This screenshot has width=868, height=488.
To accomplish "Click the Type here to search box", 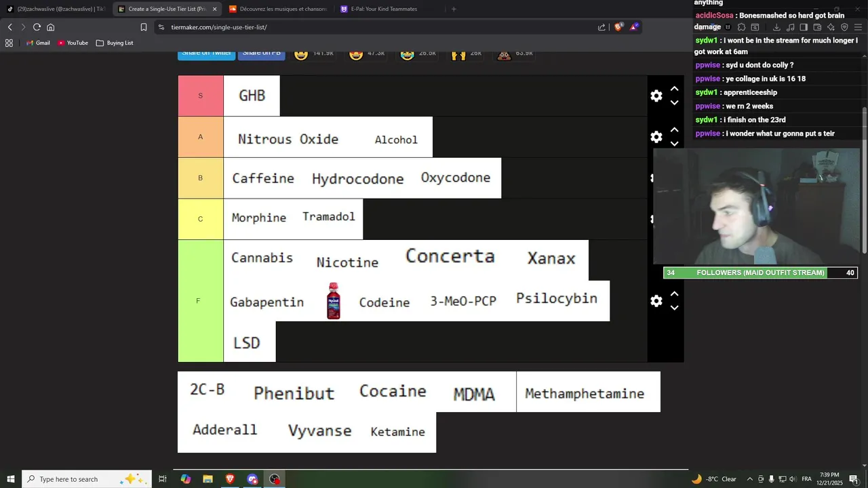I will pos(88,479).
